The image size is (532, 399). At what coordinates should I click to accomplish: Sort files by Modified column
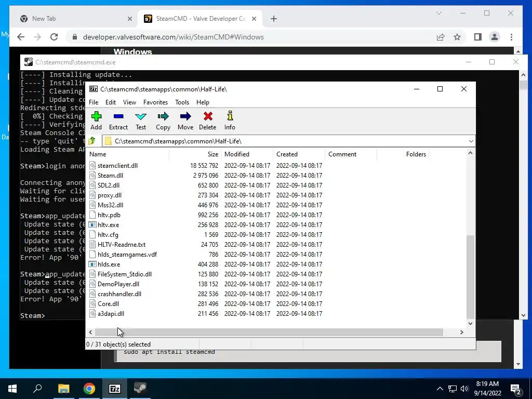[x=247, y=154]
